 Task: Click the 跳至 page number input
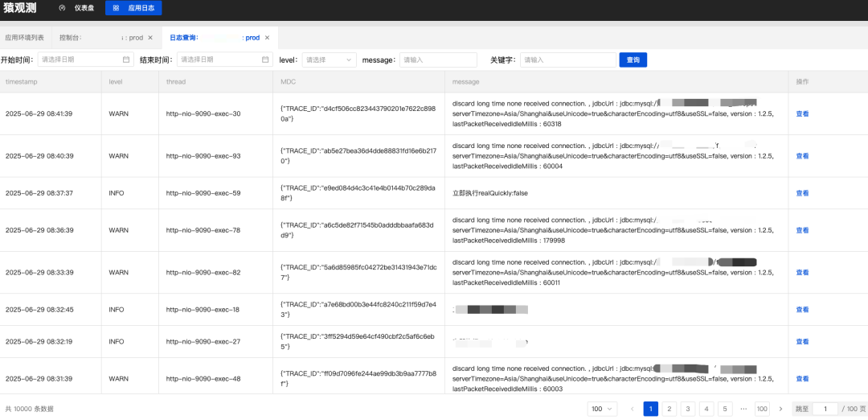click(x=825, y=409)
